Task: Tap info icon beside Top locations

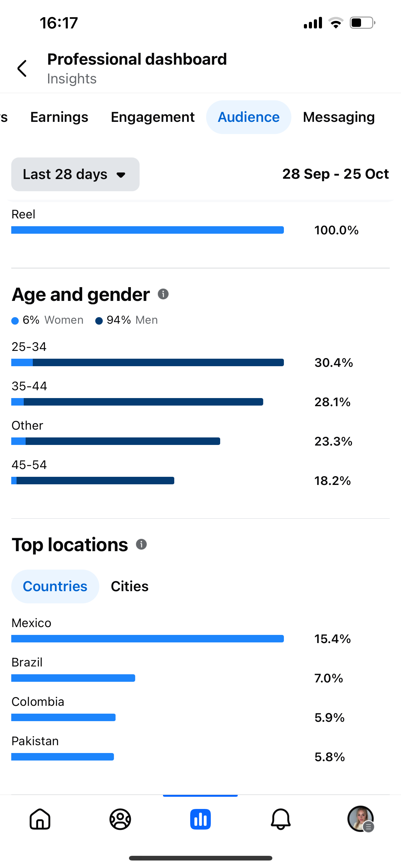Action: click(x=141, y=544)
